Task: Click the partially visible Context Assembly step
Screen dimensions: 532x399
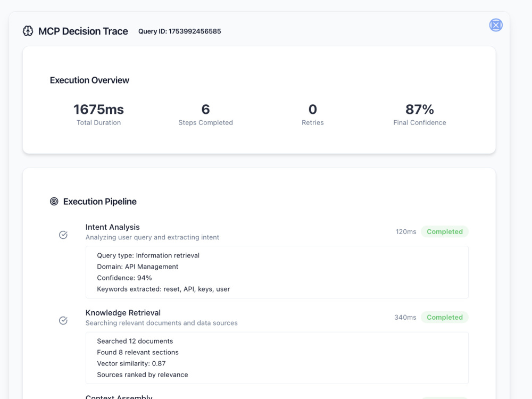Action: pyautogui.click(x=119, y=396)
